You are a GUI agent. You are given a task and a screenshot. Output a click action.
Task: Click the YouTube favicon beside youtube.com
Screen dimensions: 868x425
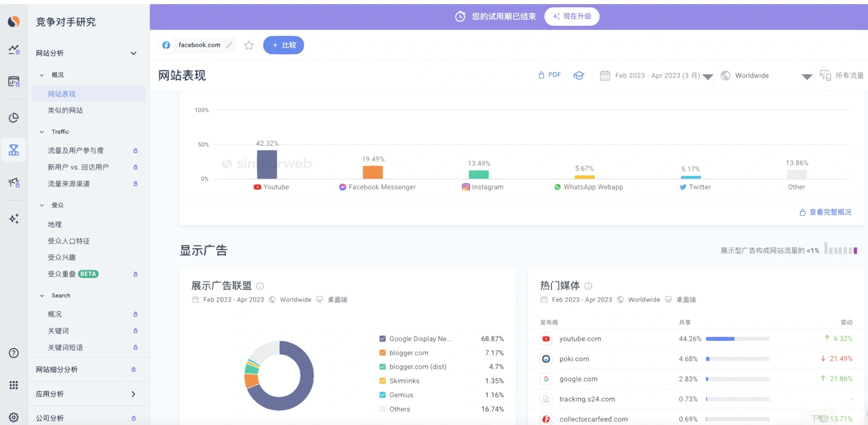pyautogui.click(x=546, y=339)
